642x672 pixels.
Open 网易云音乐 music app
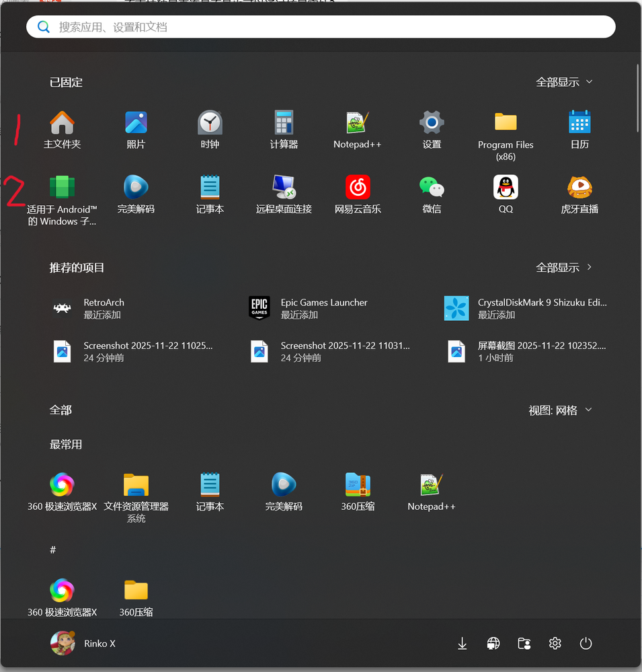click(x=358, y=194)
